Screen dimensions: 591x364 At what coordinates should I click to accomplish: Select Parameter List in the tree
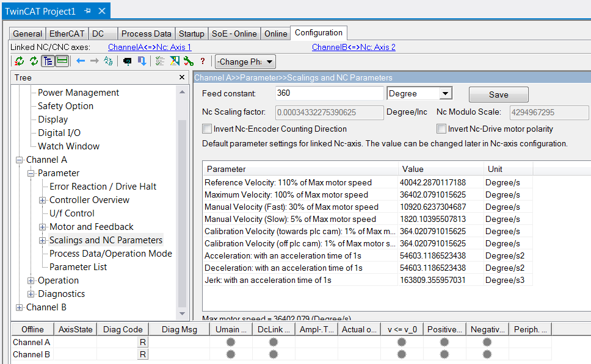(78, 267)
